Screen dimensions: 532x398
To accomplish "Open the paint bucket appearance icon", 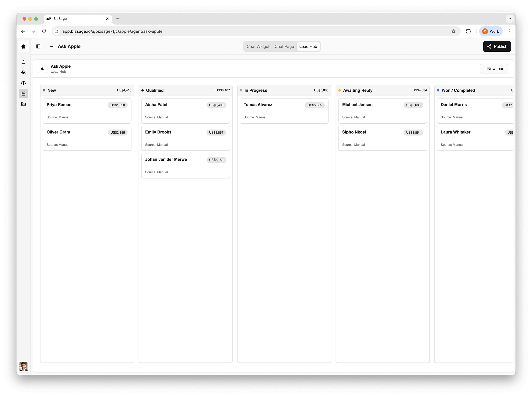I will 23,72.
